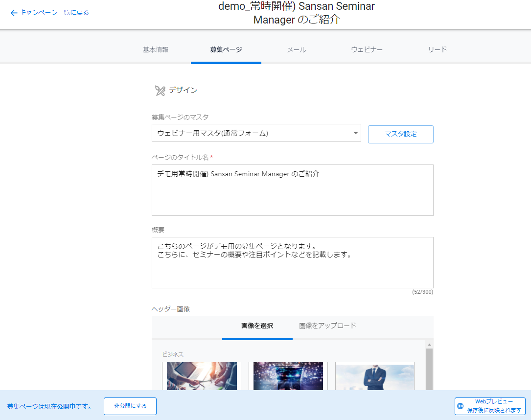This screenshot has height=420, width=531.
Task: Open the Webプレビュー button
Action: (x=490, y=406)
